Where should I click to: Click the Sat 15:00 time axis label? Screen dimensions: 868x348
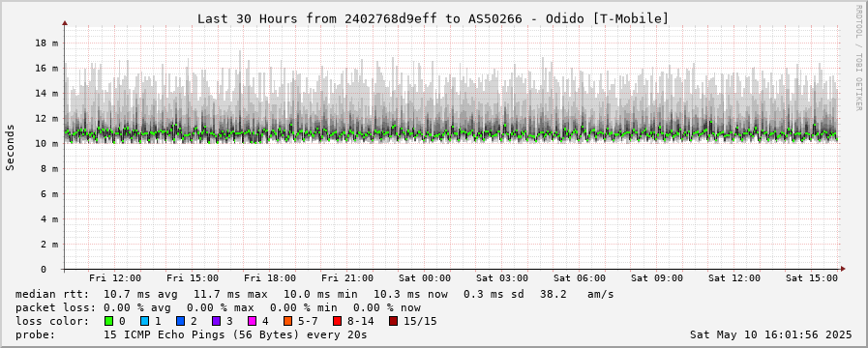point(812,278)
